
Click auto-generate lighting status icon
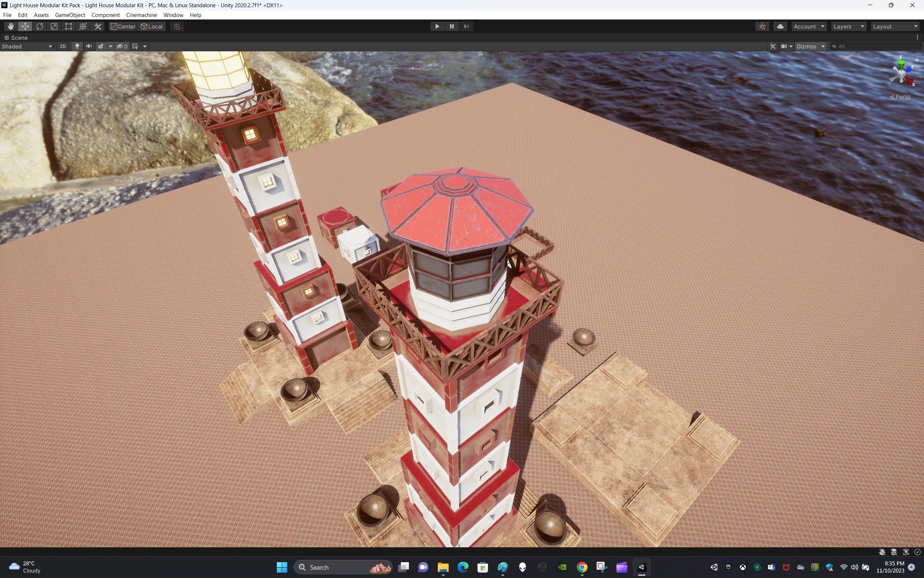click(x=906, y=552)
